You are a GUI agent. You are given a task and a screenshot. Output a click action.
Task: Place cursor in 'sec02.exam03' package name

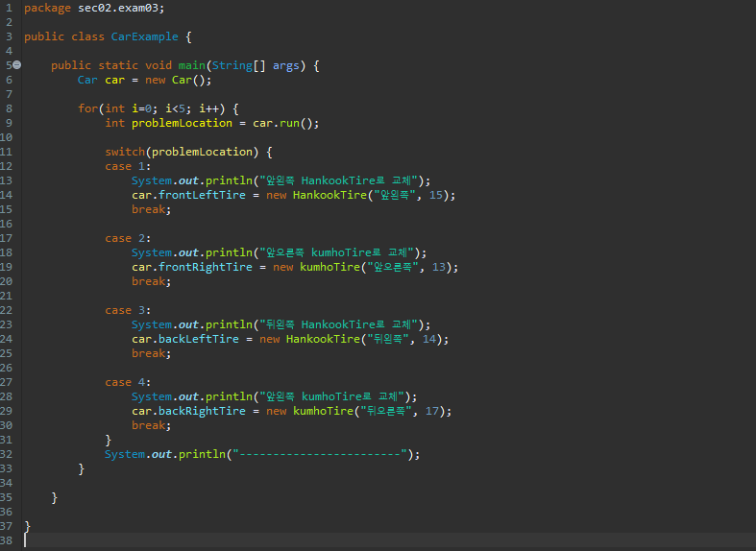pyautogui.click(x=117, y=9)
